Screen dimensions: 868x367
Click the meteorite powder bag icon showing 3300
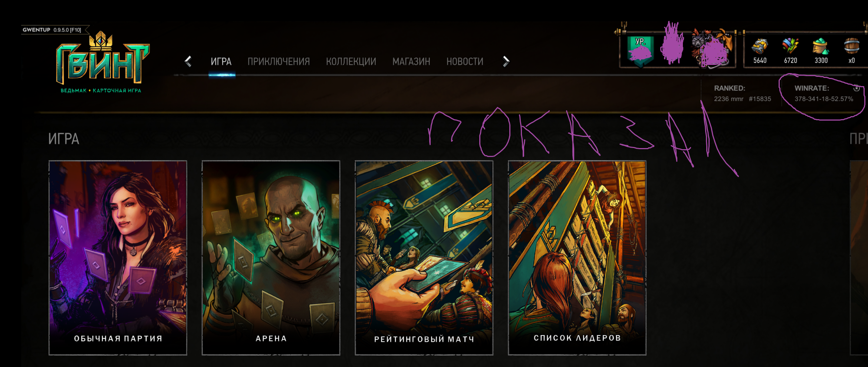pos(821,46)
